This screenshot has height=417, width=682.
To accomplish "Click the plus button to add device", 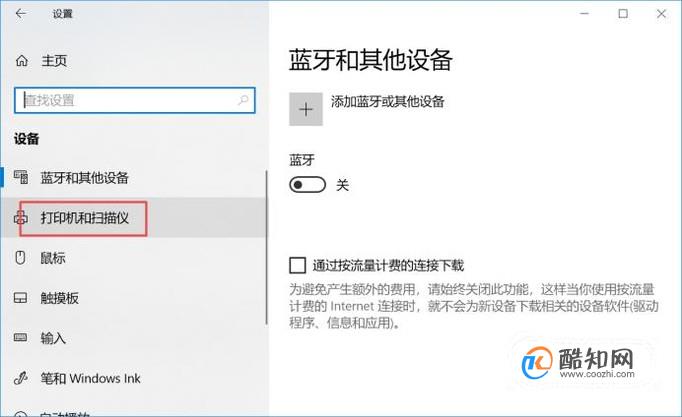I will 306,109.
